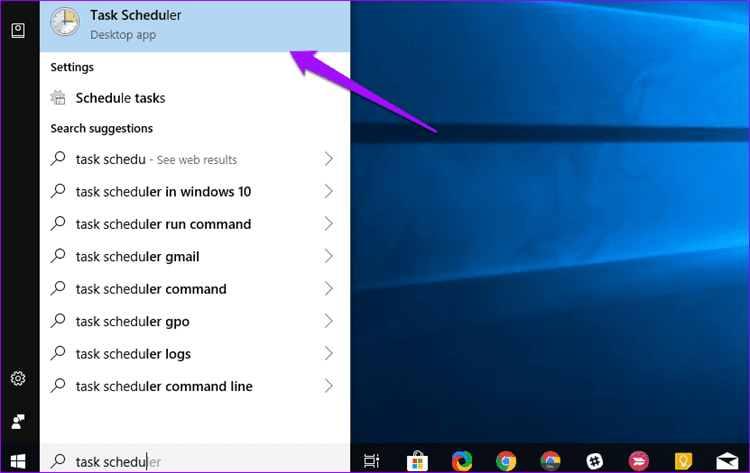Launch Microsoft Store from the taskbar
750x473 pixels.
click(x=417, y=461)
